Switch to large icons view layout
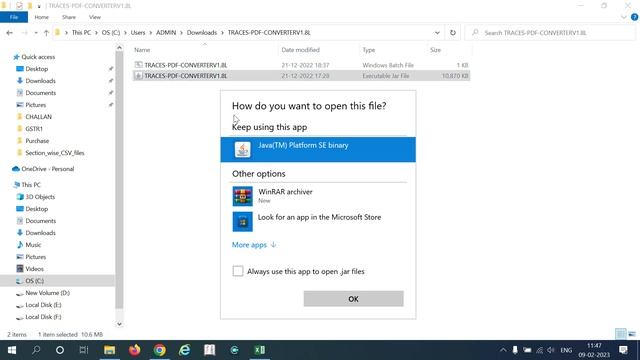Screen dimensions: 640x360 click(x=632, y=334)
